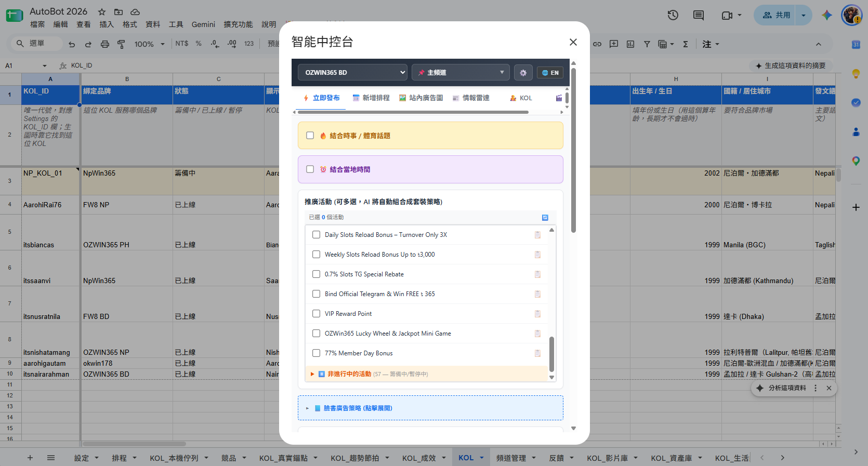Open the 100% zoom dropdown
The image size is (868, 466).
coord(149,44)
